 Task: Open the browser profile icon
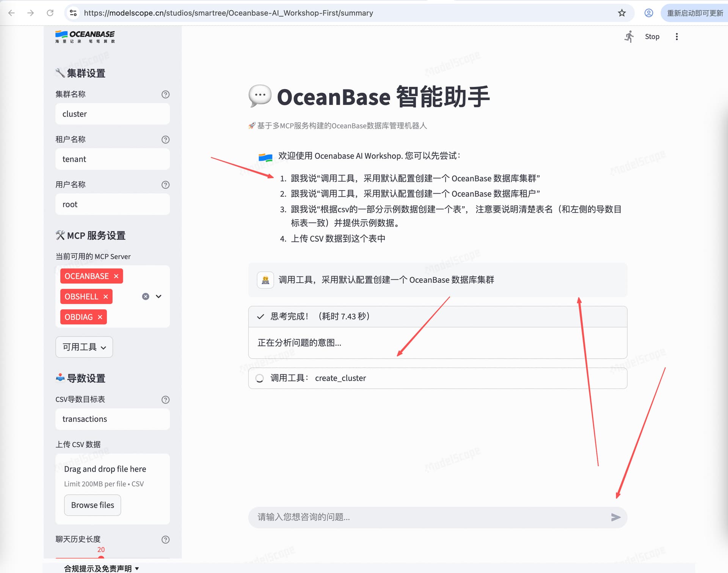[x=649, y=13]
